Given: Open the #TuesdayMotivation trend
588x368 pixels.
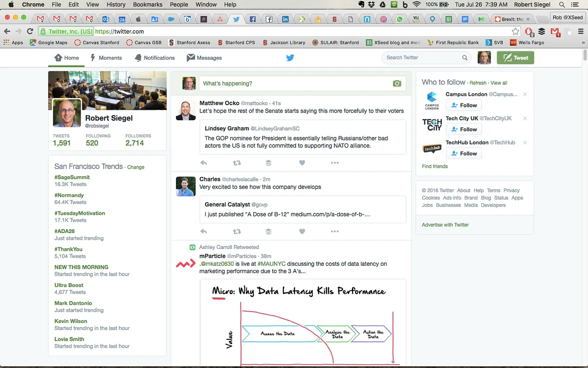Looking at the screenshot, I should pos(79,213).
